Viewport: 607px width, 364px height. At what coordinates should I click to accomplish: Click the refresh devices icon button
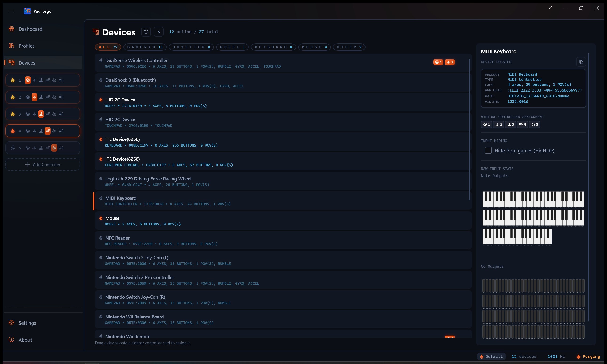pyautogui.click(x=146, y=32)
